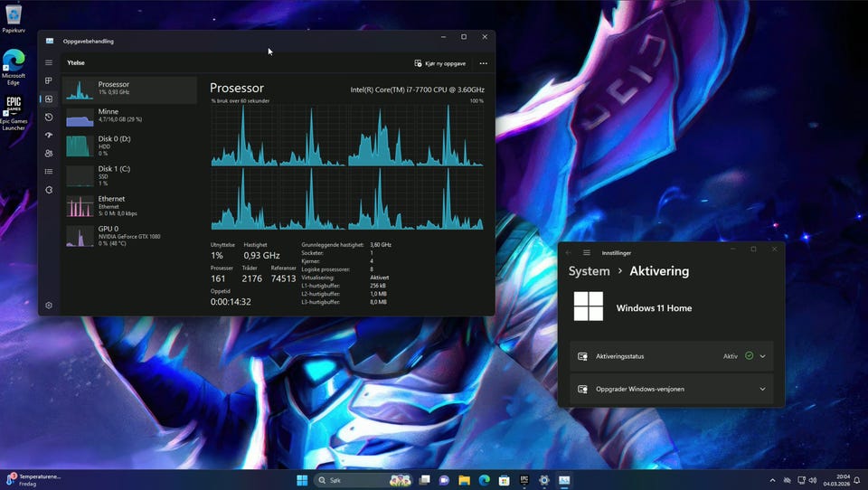Viewport: 868px width, 490px height.
Task: Go to System in the settings breadcrumb
Action: click(589, 271)
